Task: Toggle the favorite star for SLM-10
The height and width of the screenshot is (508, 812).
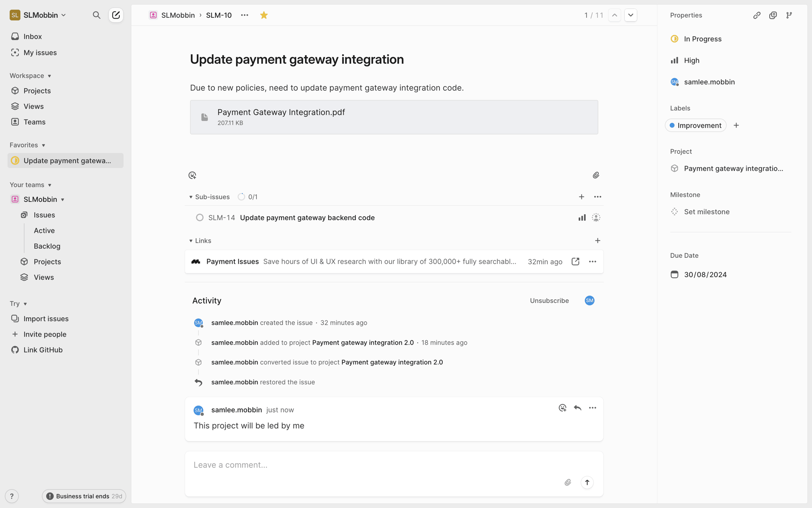Action: click(264, 15)
